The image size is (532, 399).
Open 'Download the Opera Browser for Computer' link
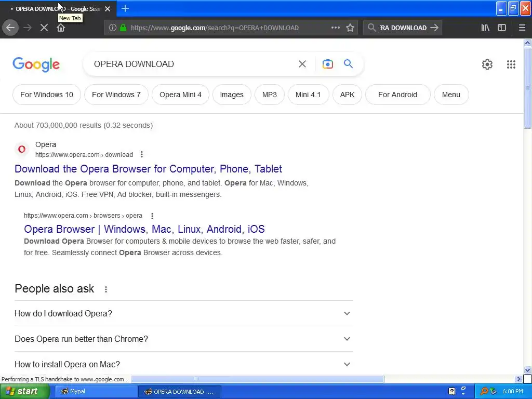point(148,169)
